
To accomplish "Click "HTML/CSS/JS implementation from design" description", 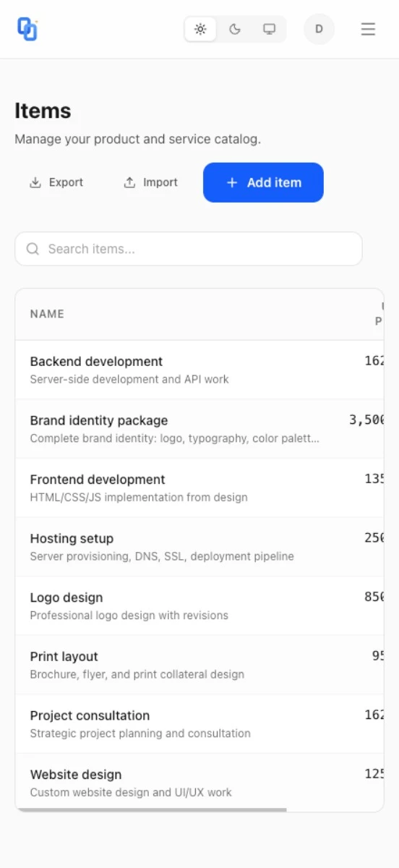I will click(x=139, y=497).
